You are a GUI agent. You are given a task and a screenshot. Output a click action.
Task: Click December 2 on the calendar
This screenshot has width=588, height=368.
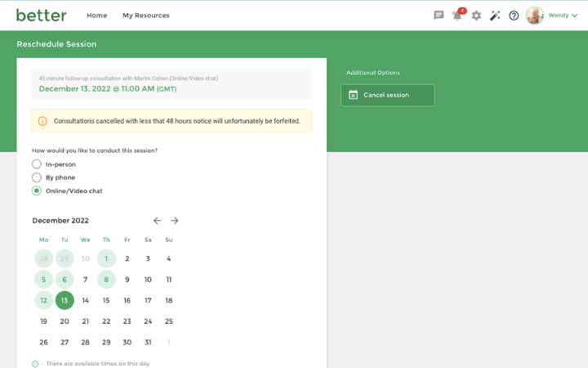pos(127,258)
